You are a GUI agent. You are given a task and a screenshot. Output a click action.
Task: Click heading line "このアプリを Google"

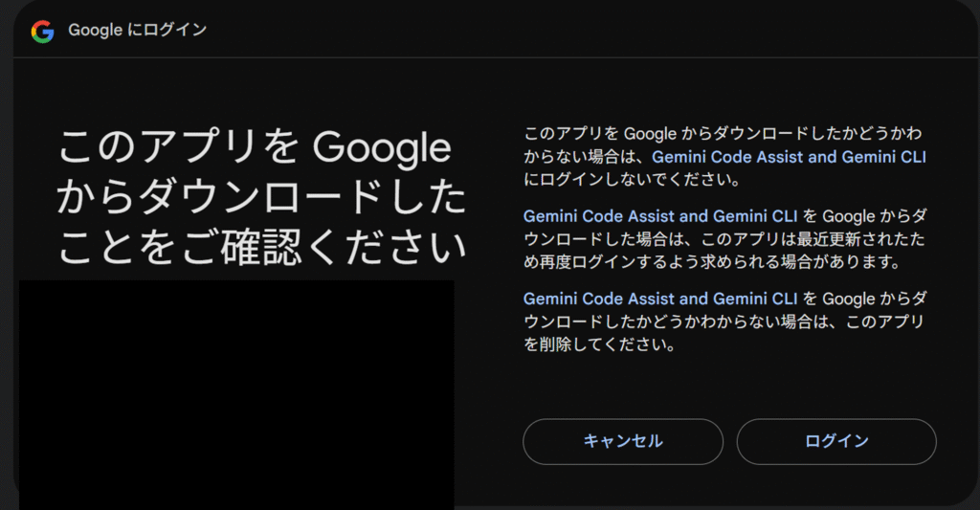pyautogui.click(x=255, y=148)
